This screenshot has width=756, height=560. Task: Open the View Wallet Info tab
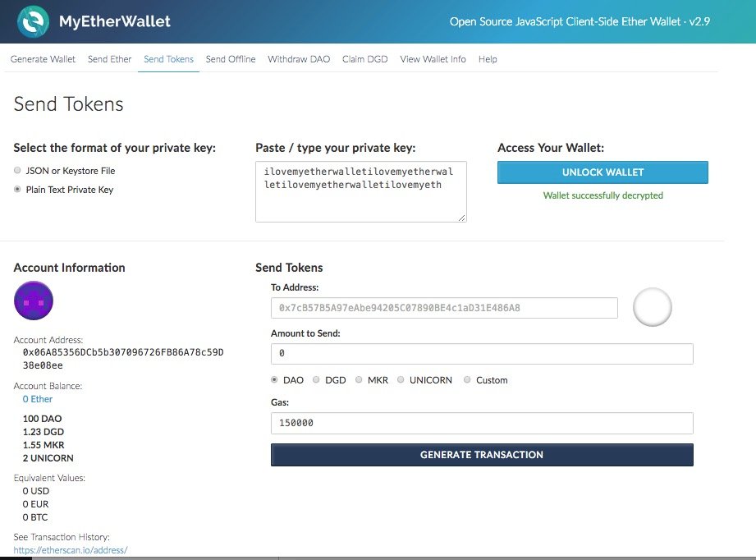tap(433, 59)
